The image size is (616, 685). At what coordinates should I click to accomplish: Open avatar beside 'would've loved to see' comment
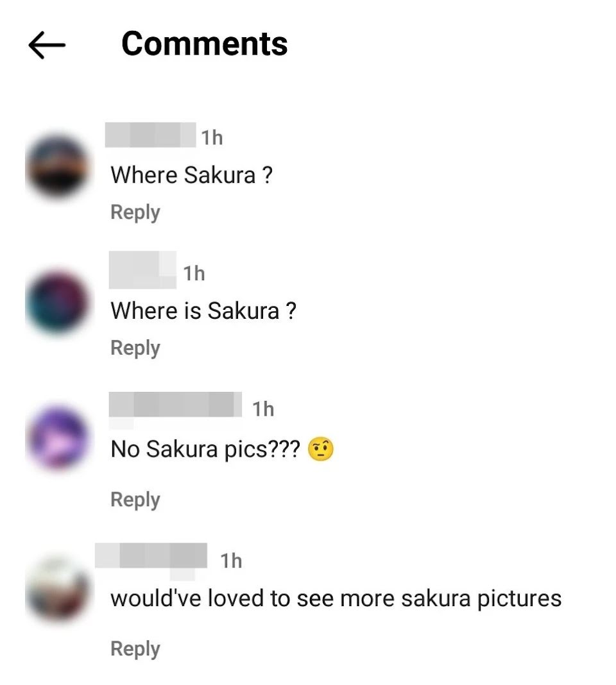pos(57,589)
